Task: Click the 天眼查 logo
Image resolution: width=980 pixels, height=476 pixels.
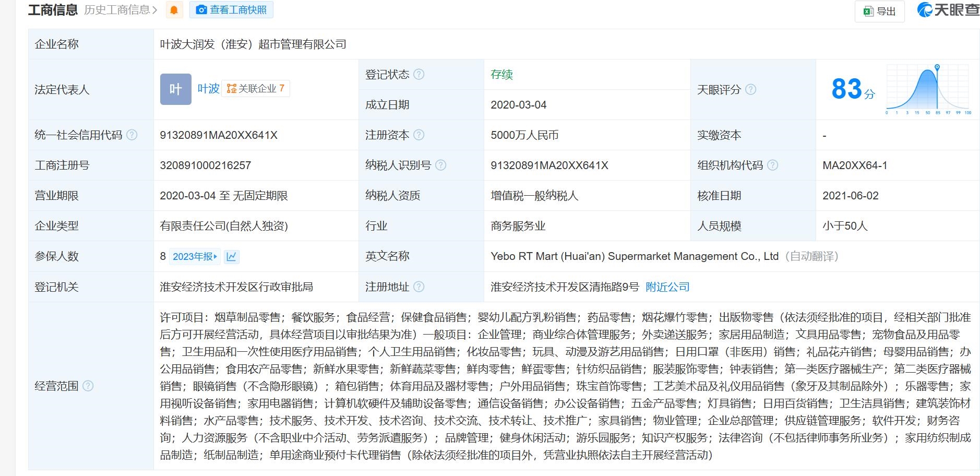Action: click(x=948, y=9)
